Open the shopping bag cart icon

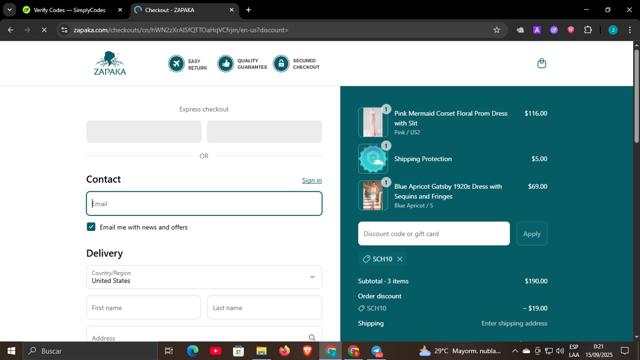click(x=542, y=63)
